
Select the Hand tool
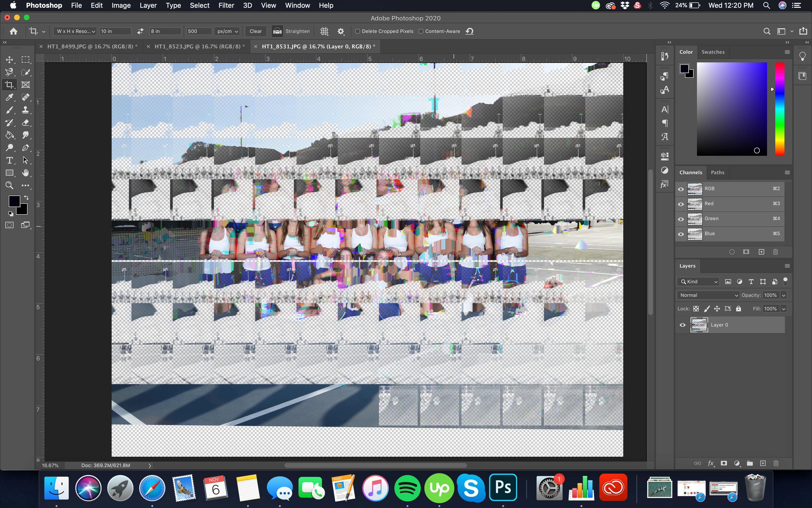click(x=26, y=173)
